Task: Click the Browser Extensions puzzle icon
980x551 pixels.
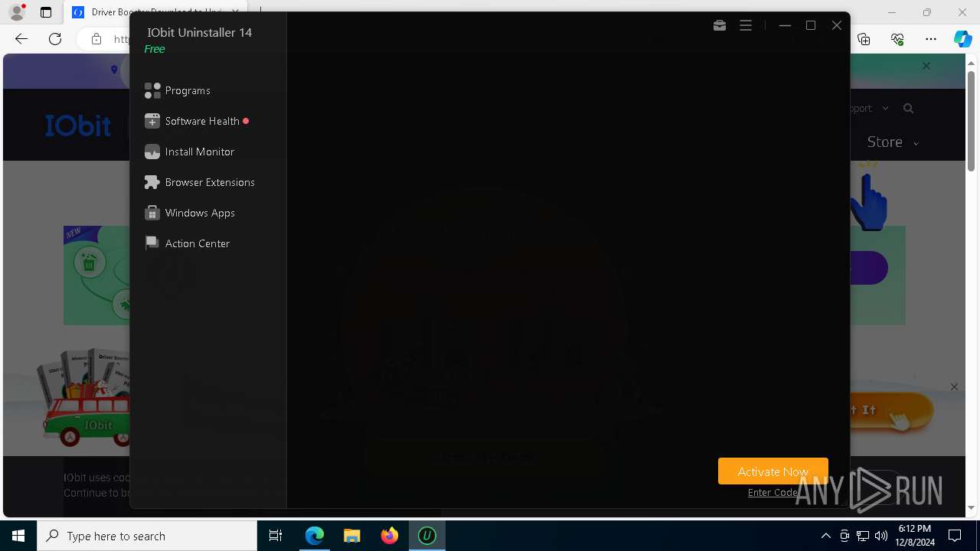Action: [152, 182]
